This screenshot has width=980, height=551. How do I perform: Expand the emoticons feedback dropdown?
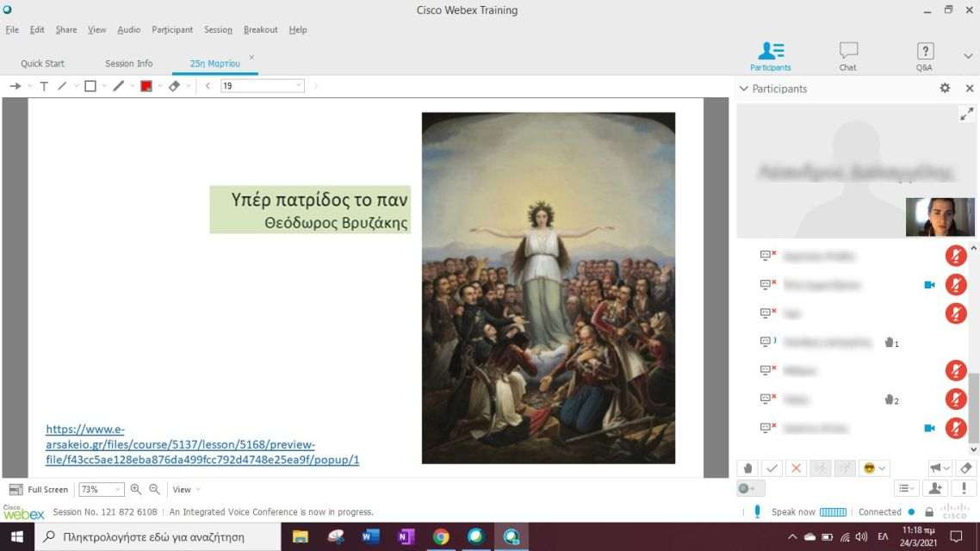coord(882,468)
